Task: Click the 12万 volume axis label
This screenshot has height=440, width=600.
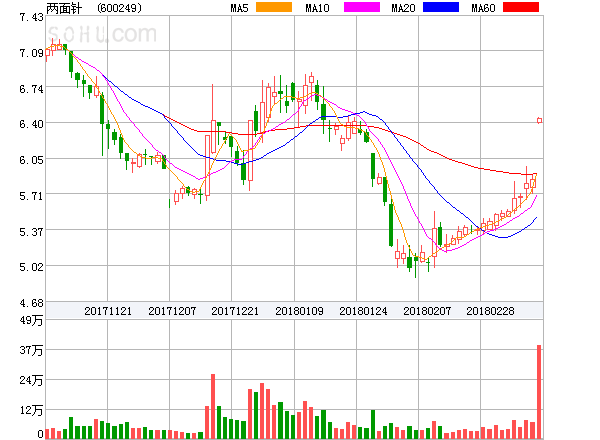Action: (x=31, y=411)
